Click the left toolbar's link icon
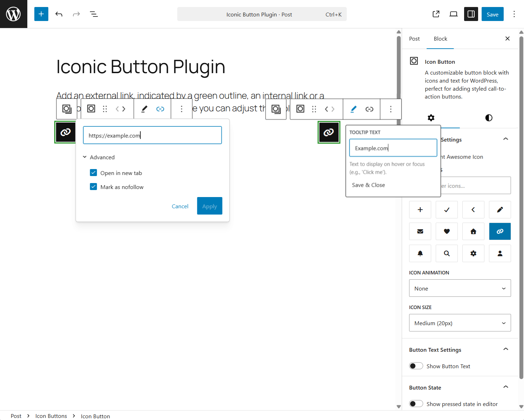The width and height of the screenshot is (524, 420). point(160,109)
